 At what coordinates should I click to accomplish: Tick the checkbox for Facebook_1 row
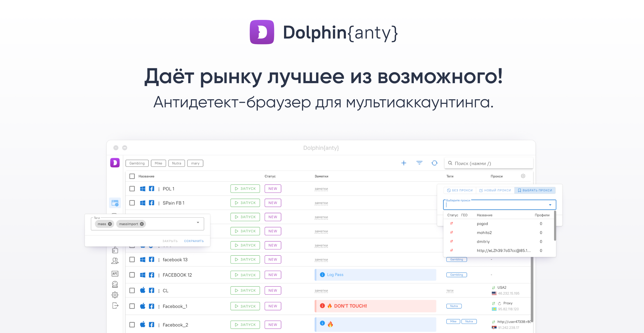coord(132,306)
